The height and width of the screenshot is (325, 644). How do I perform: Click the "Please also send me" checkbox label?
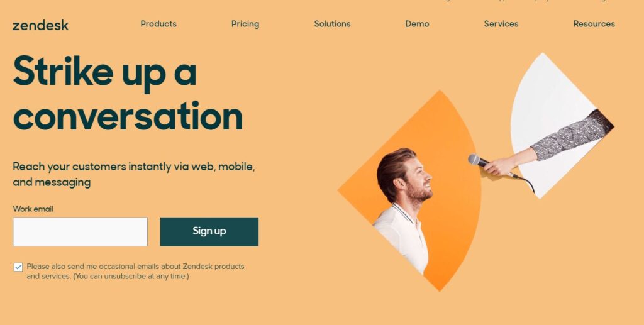click(x=136, y=271)
